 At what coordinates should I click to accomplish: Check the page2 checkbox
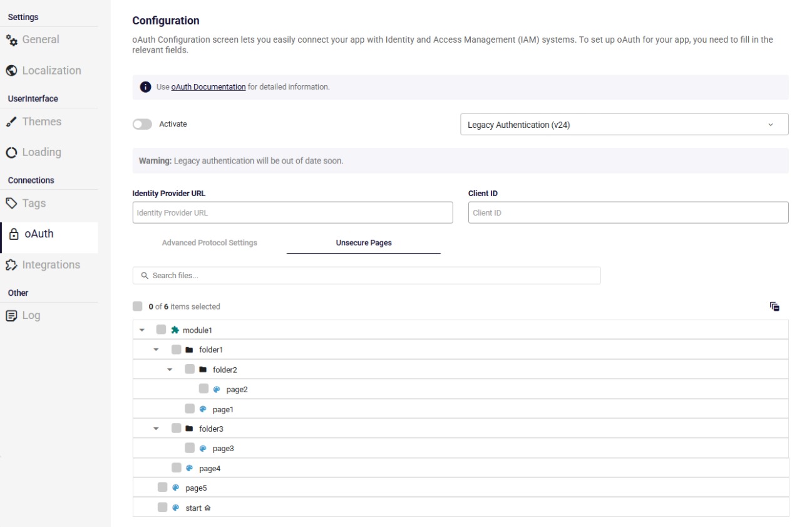(203, 389)
